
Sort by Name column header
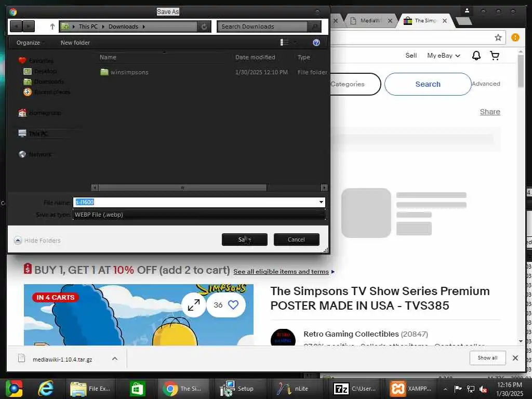click(108, 57)
